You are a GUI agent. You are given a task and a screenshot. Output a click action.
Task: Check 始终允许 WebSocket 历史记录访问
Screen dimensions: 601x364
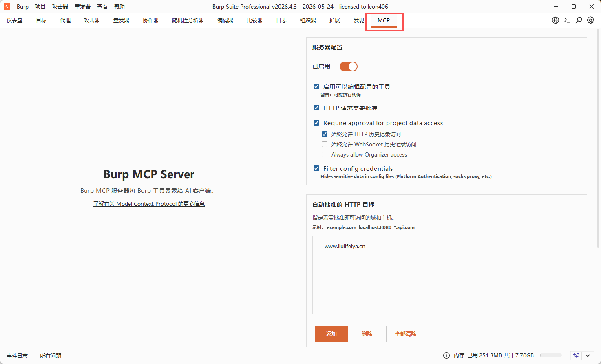coord(325,144)
